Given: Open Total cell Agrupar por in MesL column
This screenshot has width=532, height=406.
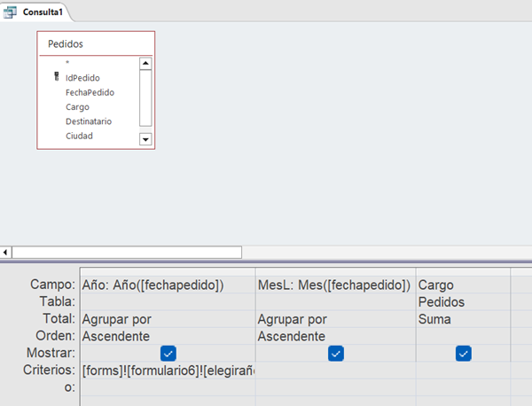Looking at the screenshot, I should (x=335, y=319).
